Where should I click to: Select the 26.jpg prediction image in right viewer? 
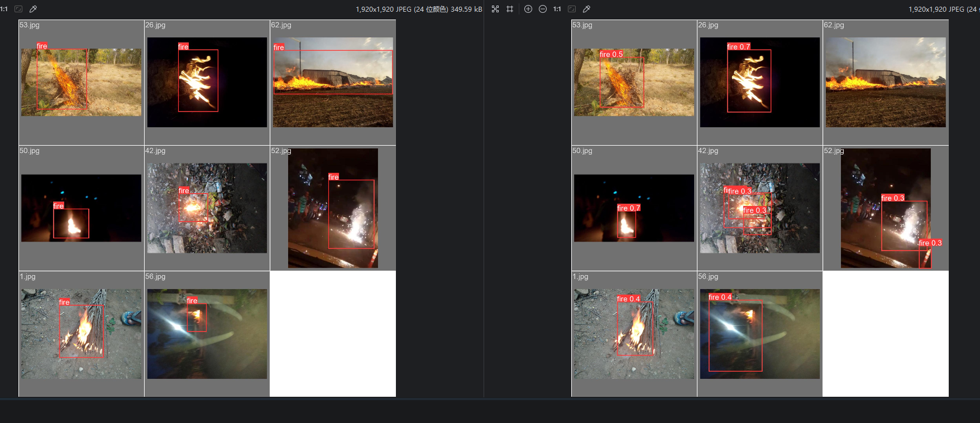point(760,82)
